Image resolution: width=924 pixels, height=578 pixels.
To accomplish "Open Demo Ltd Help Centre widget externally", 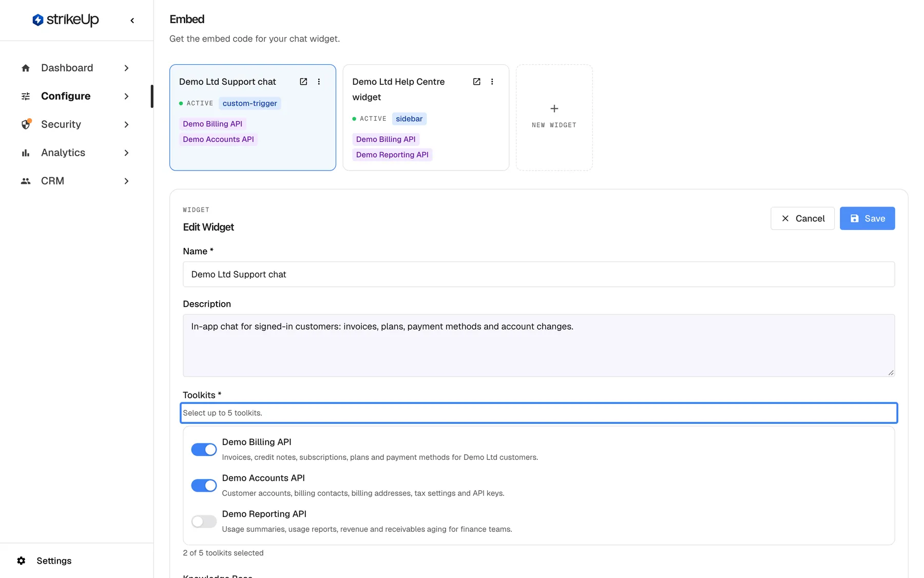I will point(476,82).
